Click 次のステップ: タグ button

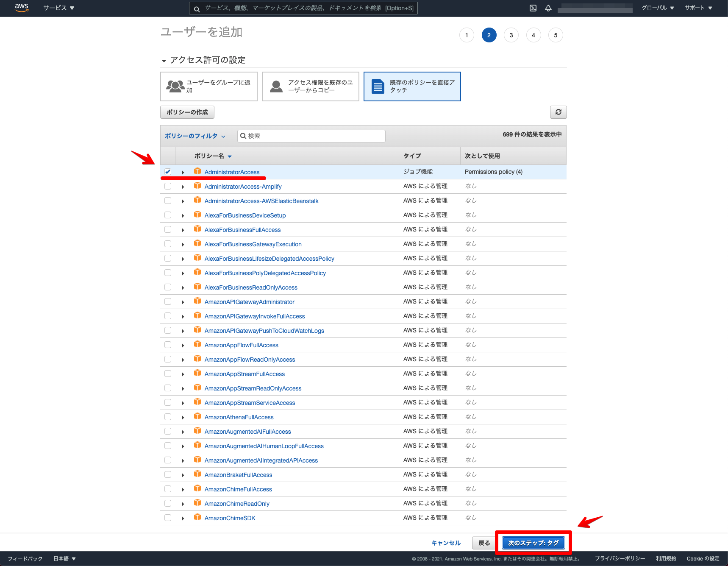coord(533,543)
